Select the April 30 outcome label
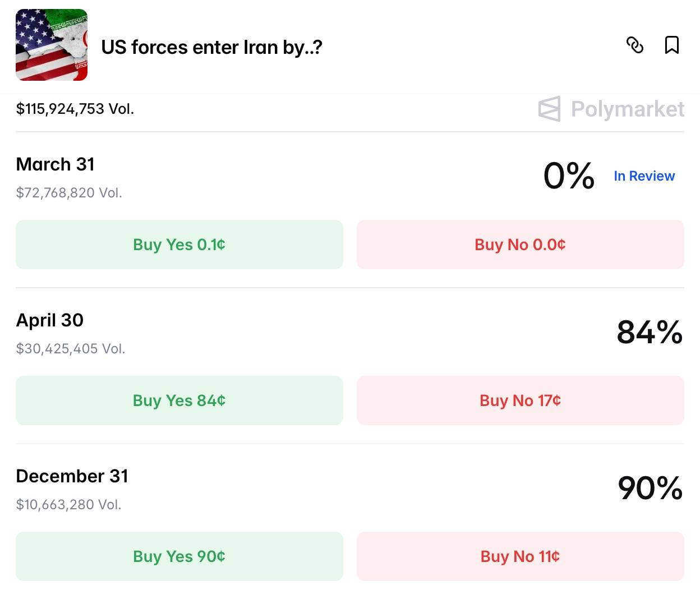700x599 pixels. click(x=49, y=320)
